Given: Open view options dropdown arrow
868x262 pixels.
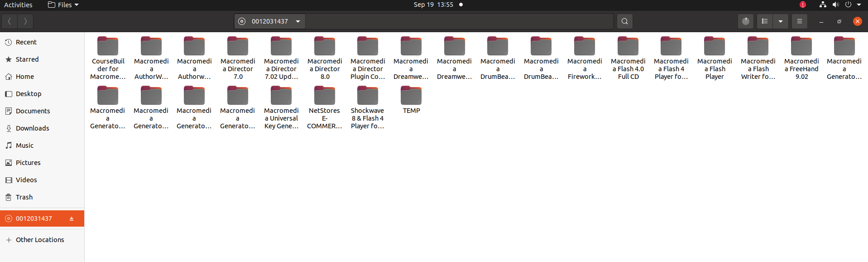Looking at the screenshot, I should click(x=781, y=21).
